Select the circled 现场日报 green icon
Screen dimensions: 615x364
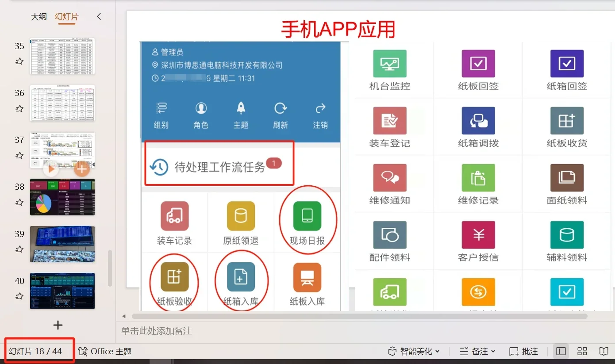coord(307,216)
